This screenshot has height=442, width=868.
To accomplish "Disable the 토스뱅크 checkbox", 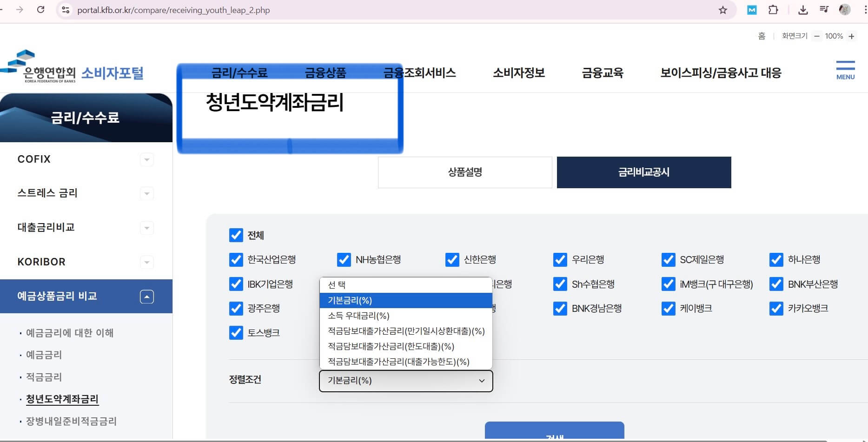I will [236, 332].
